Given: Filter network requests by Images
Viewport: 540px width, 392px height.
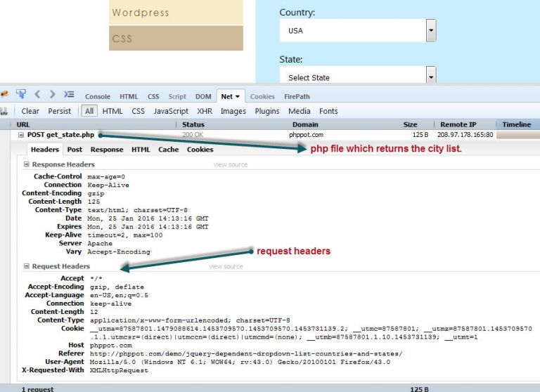Looking at the screenshot, I should coord(233,111).
